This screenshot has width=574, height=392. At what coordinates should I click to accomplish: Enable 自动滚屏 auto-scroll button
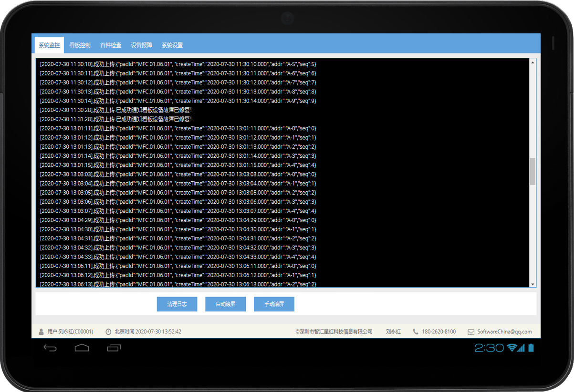[225, 304]
